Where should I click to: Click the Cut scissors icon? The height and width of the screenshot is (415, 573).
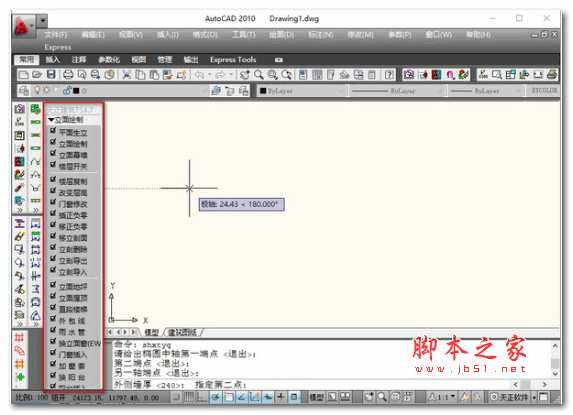tap(126, 75)
